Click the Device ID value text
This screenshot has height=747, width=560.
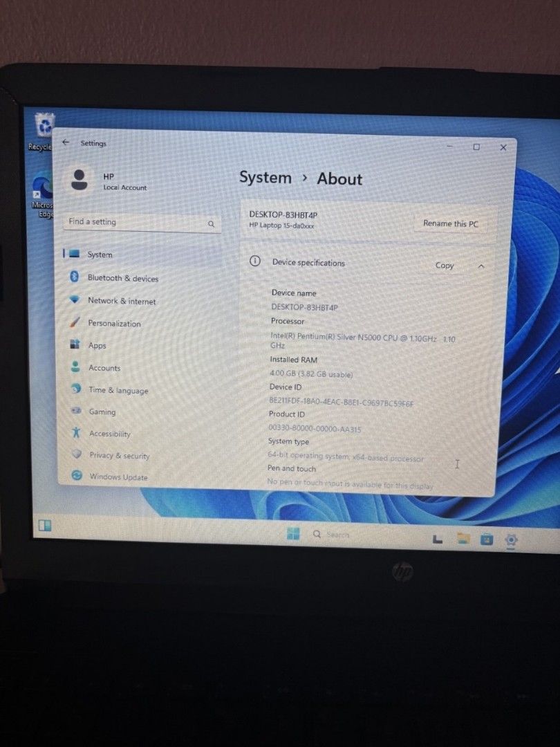pos(342,403)
